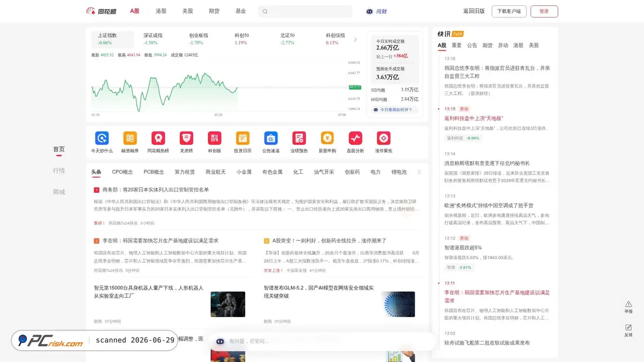
Task: Open flash news 返利科技盘中上演"天地板"
Action: pyautogui.click(x=474, y=118)
